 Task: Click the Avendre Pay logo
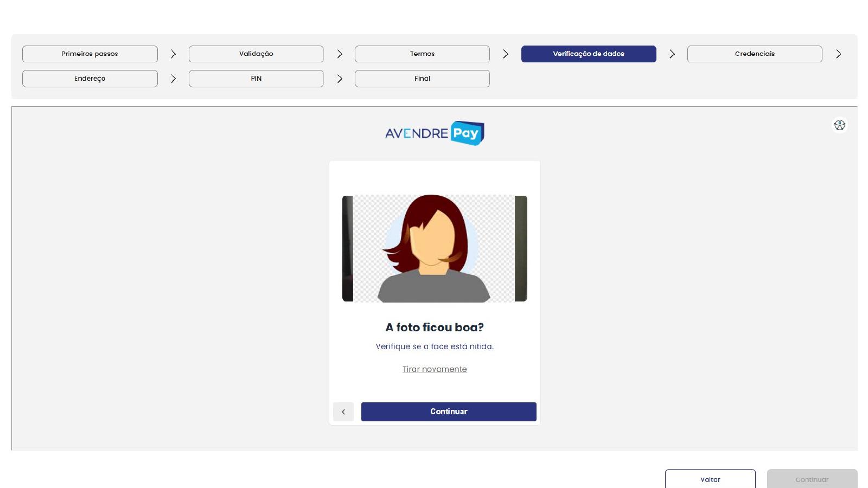pyautogui.click(x=435, y=133)
